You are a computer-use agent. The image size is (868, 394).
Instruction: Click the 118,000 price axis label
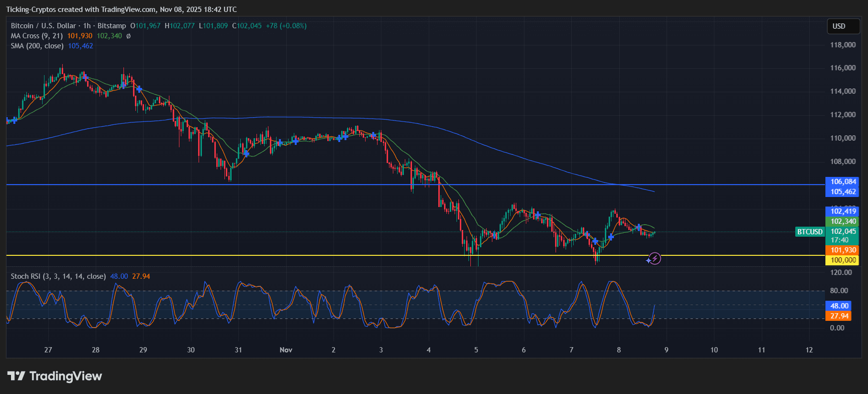click(x=843, y=45)
